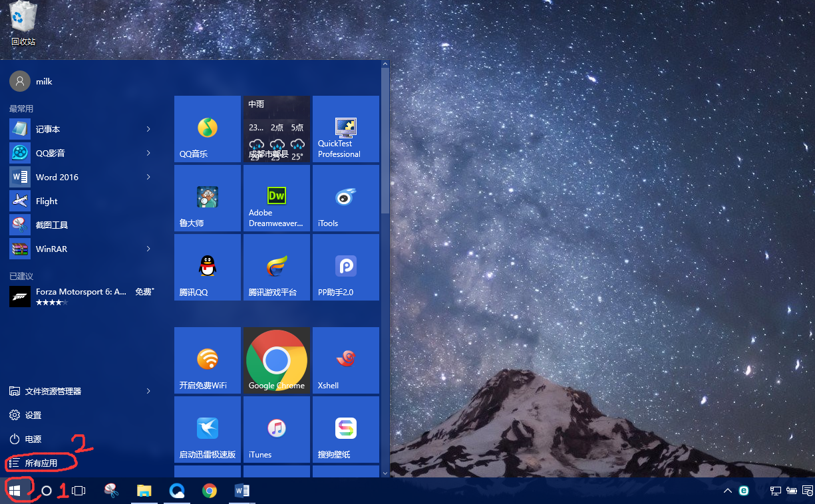Expand WinRAR jump list arrow
The width and height of the screenshot is (815, 504).
(148, 249)
